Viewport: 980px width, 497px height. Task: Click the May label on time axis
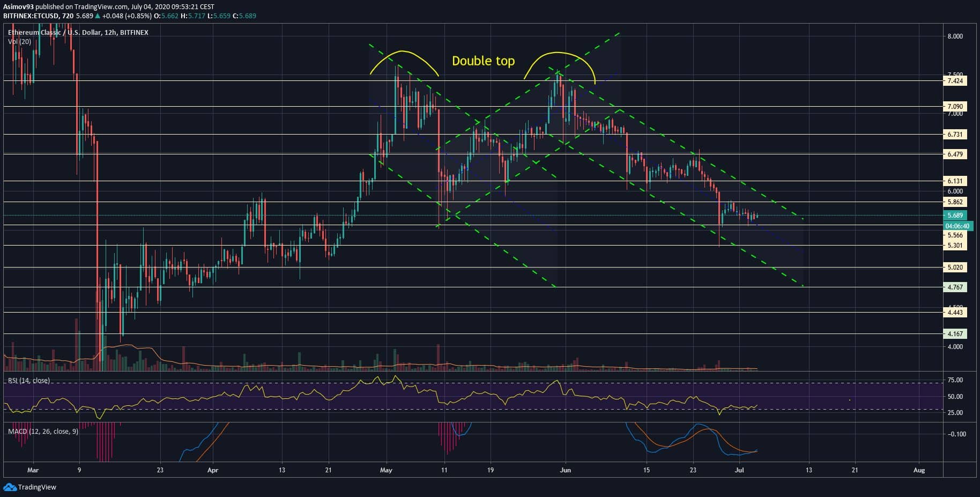click(386, 470)
